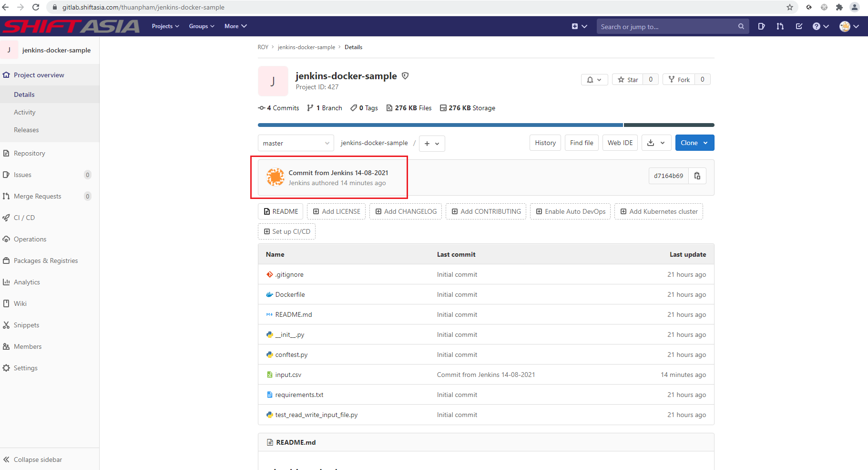868x470 pixels.
Task: Click Add CHANGELOG button
Action: pyautogui.click(x=406, y=211)
